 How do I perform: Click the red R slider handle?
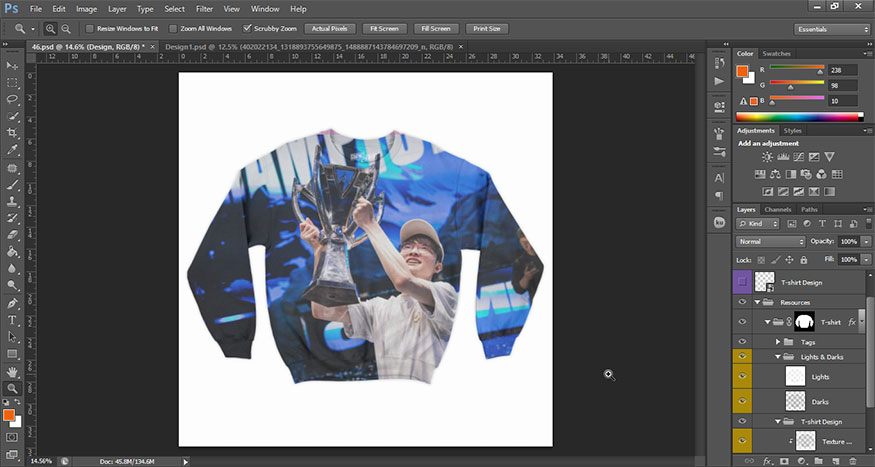[820, 72]
